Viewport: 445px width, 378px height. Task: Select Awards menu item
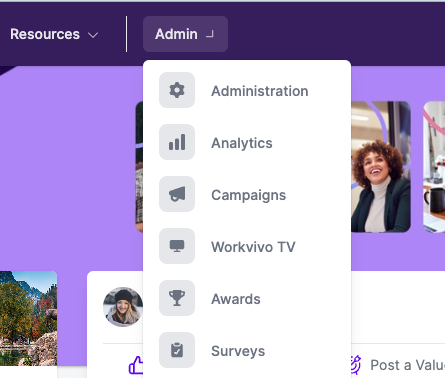[247, 298]
